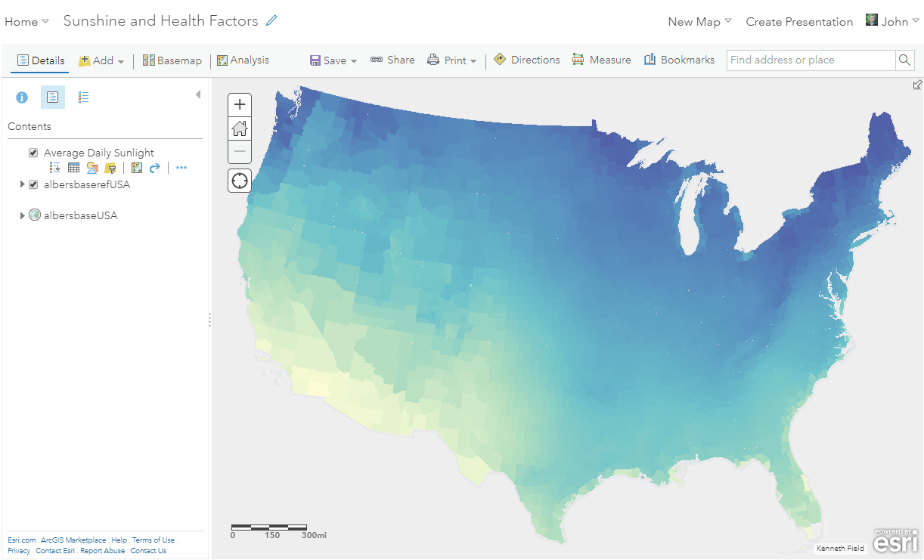The width and height of the screenshot is (924, 560).
Task: Click the search magnifier button
Action: point(905,60)
